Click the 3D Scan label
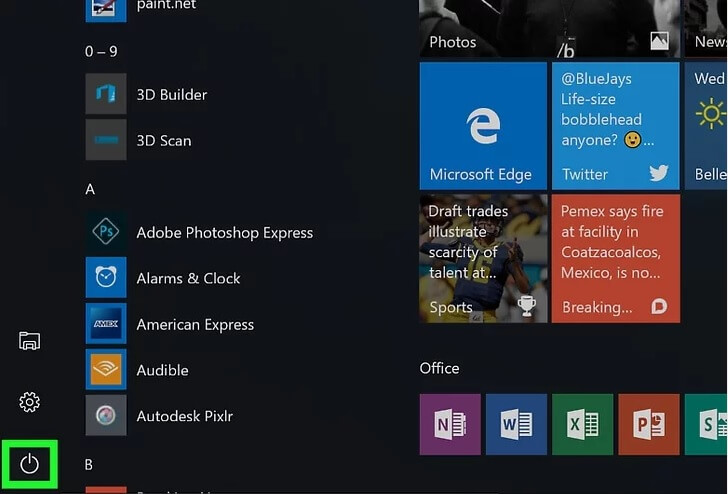Viewport: 728px width, 494px height. tap(164, 141)
